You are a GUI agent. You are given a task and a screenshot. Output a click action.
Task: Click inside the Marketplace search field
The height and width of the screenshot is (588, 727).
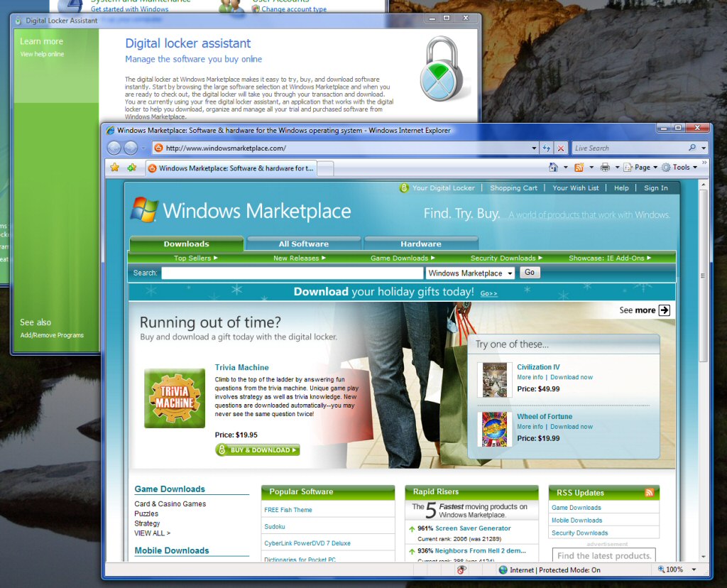pos(293,273)
